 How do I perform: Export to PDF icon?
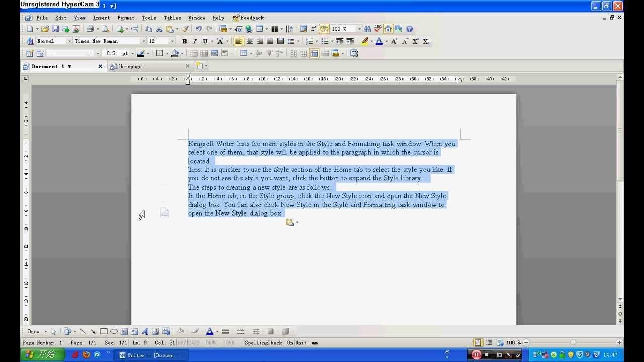point(76,29)
